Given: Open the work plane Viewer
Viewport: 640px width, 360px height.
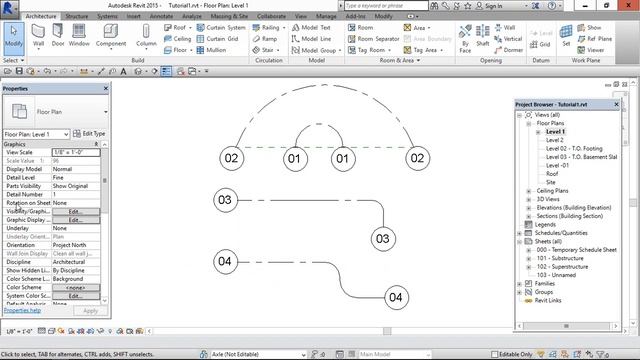Looking at the screenshot, I should pos(591,50).
